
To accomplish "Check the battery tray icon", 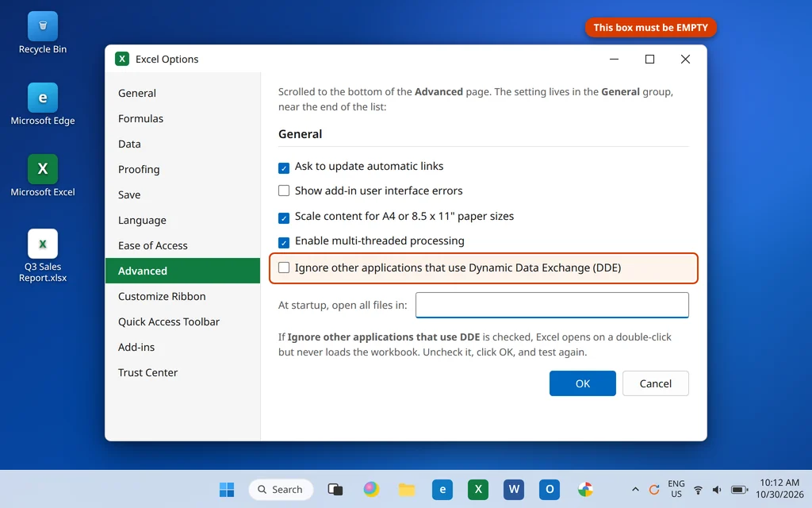I will [x=740, y=489].
